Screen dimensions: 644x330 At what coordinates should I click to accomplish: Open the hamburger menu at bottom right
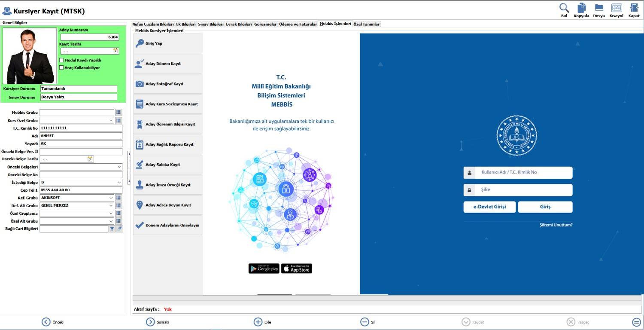(x=636, y=322)
